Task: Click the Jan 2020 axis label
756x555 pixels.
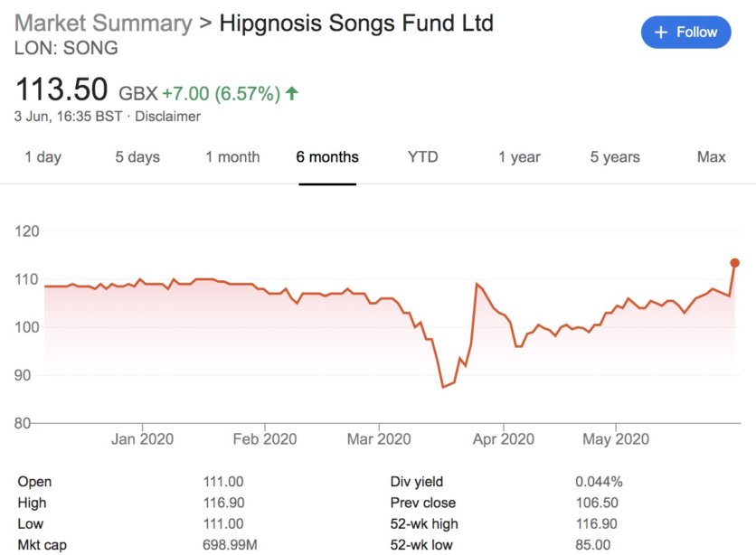Action: 142,439
